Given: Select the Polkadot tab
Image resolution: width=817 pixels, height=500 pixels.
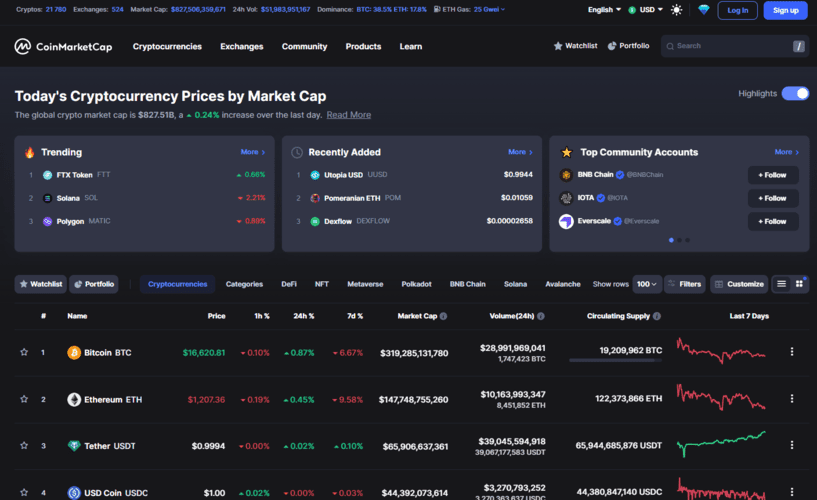Looking at the screenshot, I should (x=416, y=284).
